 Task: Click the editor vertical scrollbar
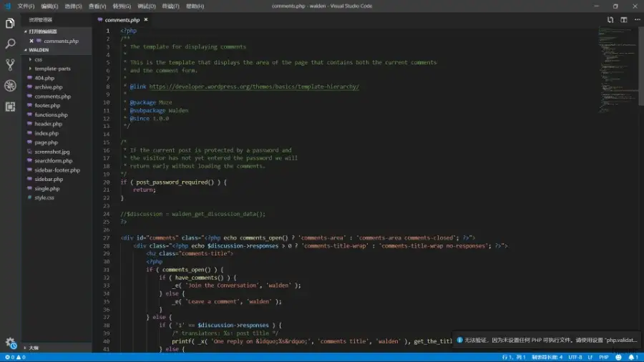click(641, 66)
